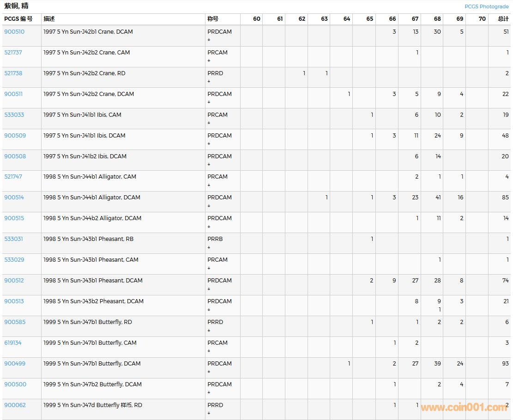Image resolution: width=513 pixels, height=420 pixels.
Task: Click the 总计 column header
Action: coord(503,19)
